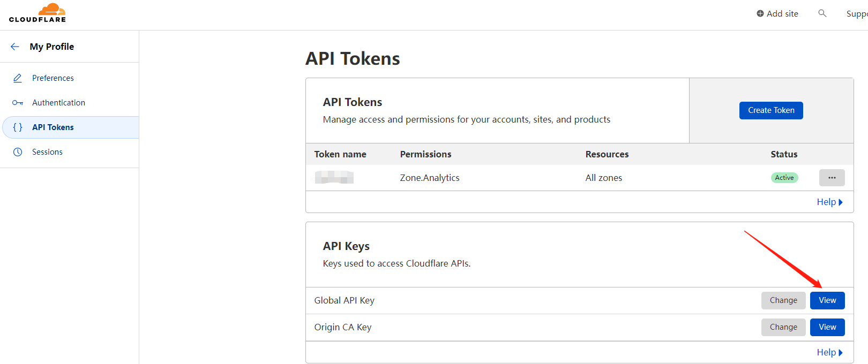The image size is (868, 364).
Task: Open the Zone.Analytics token options menu
Action: click(832, 178)
